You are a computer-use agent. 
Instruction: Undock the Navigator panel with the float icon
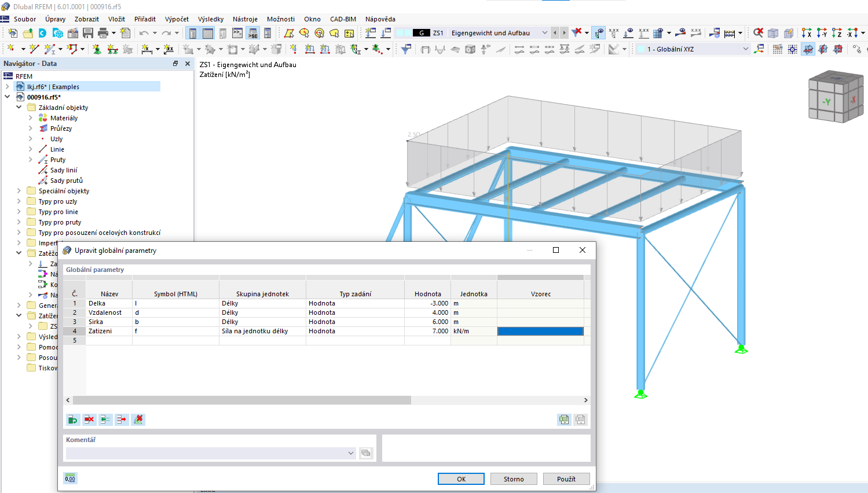tap(175, 64)
